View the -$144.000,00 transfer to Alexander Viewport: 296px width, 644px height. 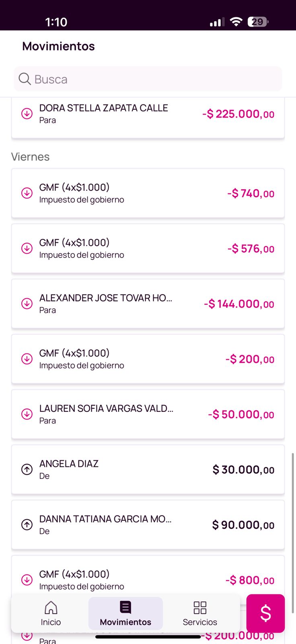[x=148, y=303]
